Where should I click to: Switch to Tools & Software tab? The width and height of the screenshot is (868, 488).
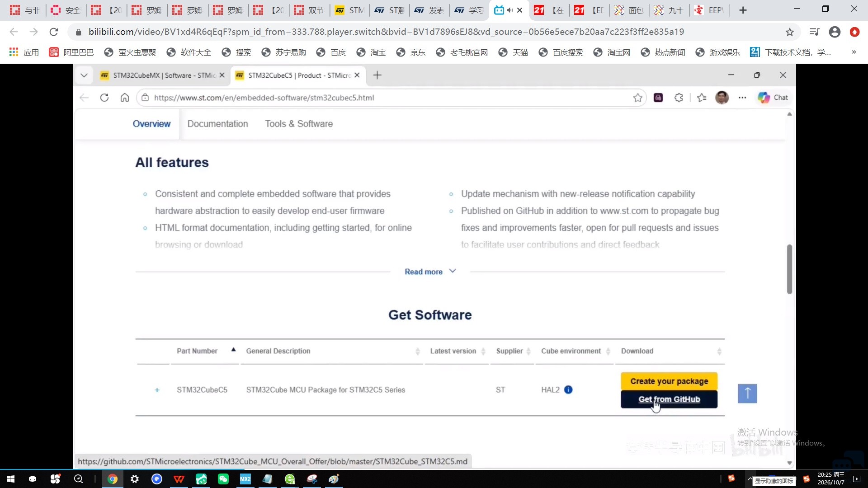299,124
